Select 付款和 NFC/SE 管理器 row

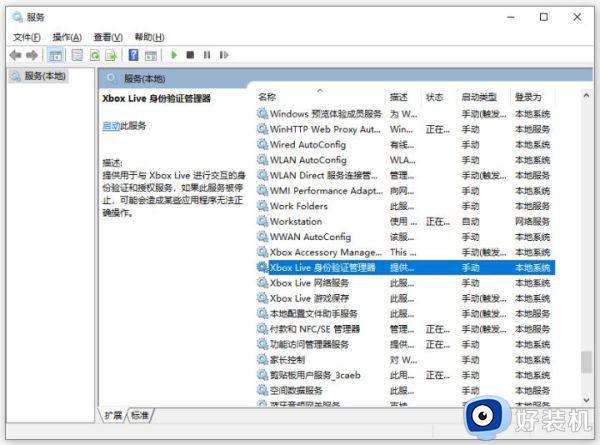pos(406,329)
